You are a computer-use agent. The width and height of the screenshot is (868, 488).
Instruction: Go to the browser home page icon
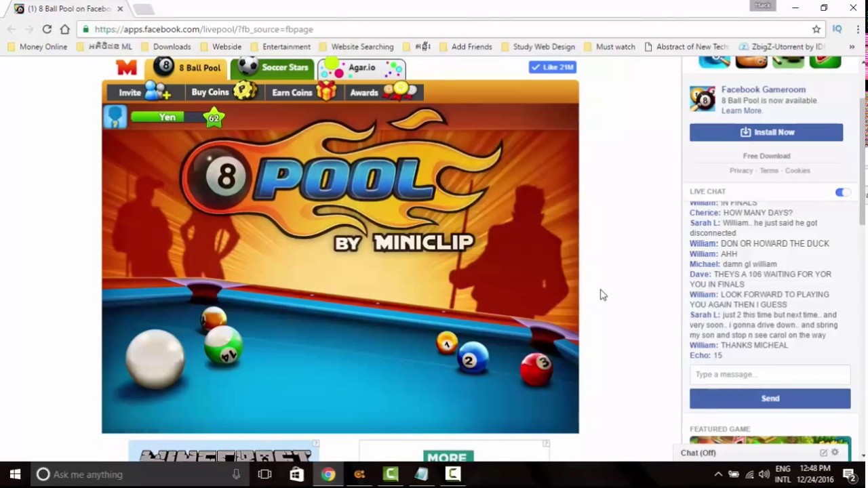coord(64,29)
